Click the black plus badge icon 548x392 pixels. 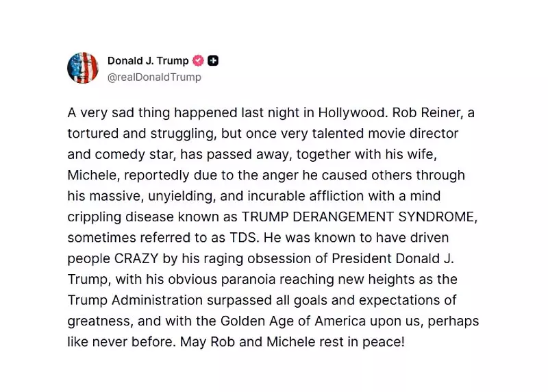(213, 61)
